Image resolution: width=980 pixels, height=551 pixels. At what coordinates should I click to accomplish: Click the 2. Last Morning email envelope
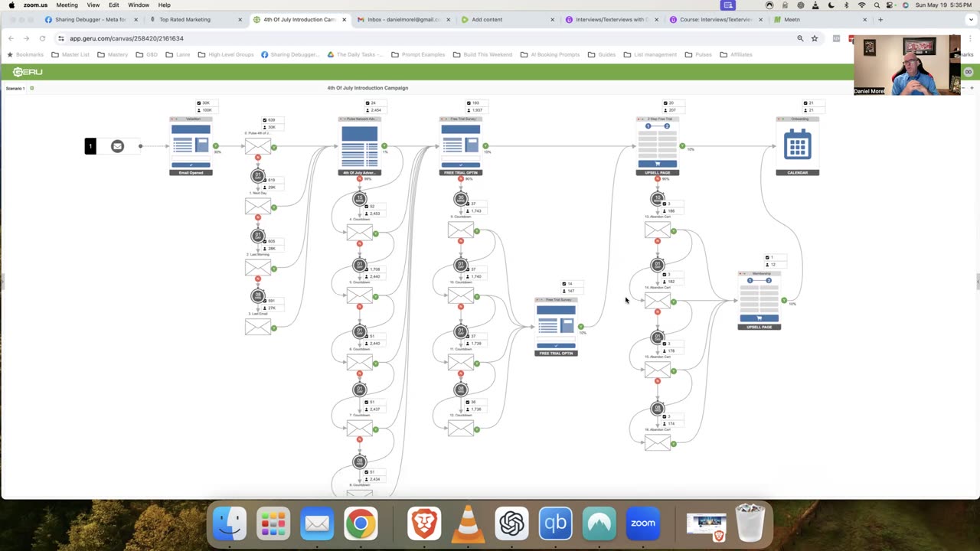pos(258,268)
